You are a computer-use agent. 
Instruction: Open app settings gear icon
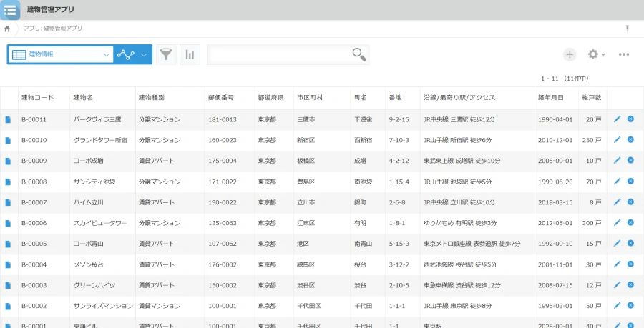click(592, 54)
